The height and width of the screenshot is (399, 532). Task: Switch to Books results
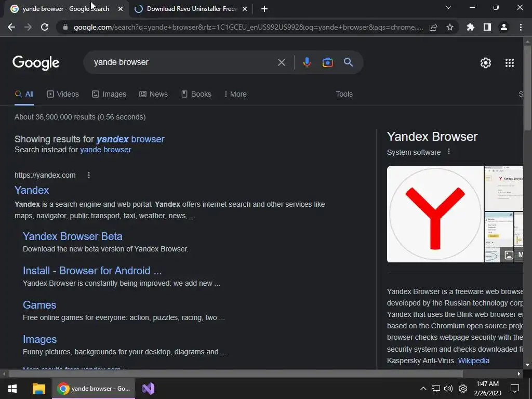[x=196, y=94]
